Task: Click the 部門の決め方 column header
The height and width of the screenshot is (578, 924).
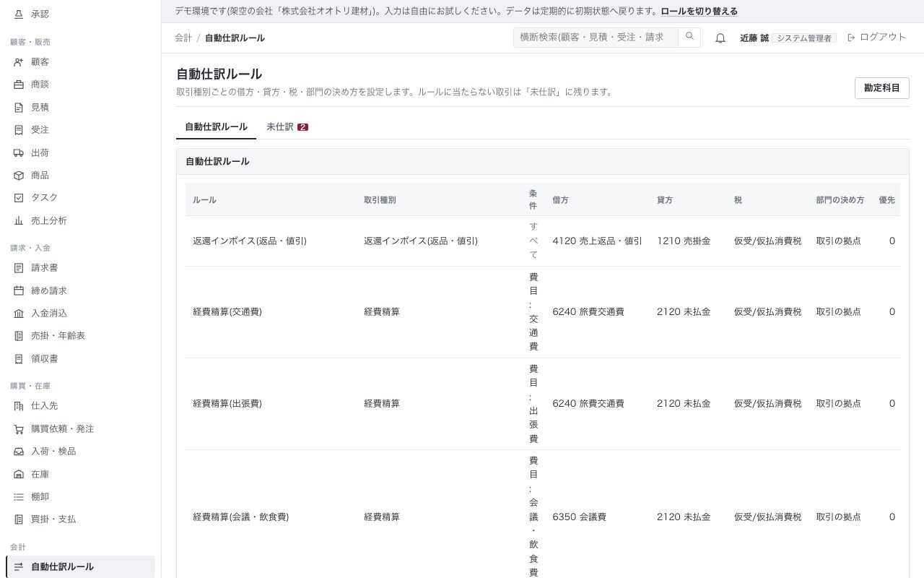Action: [x=840, y=200]
